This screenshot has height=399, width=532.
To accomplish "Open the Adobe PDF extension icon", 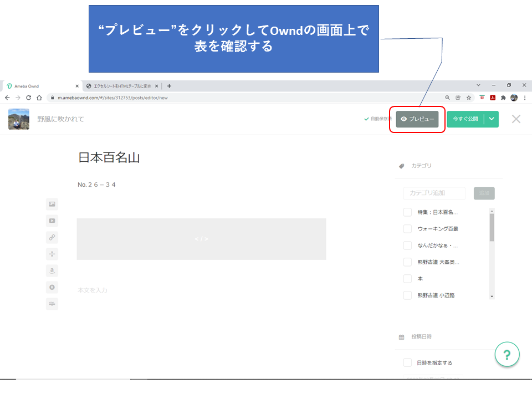I will pos(493,98).
